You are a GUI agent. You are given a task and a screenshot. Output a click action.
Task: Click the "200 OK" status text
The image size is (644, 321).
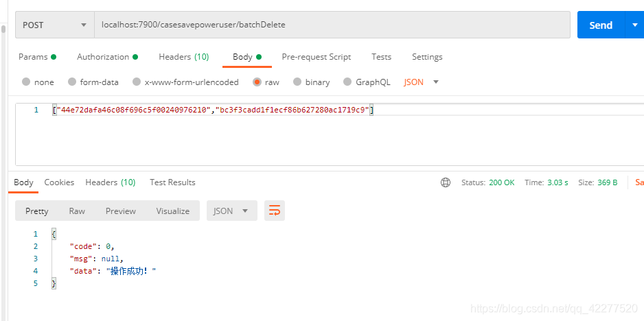tap(501, 182)
